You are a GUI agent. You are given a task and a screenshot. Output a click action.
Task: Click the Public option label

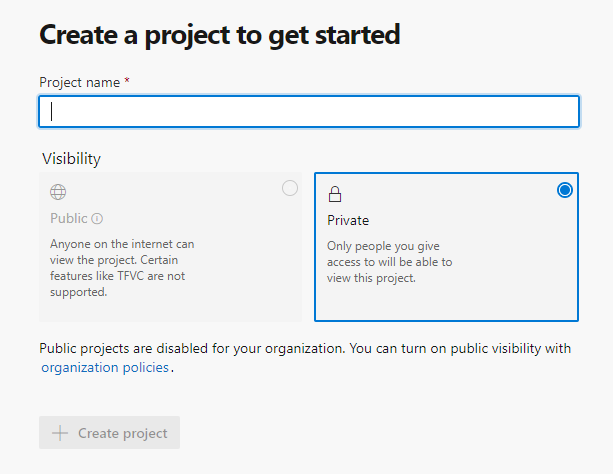click(69, 219)
